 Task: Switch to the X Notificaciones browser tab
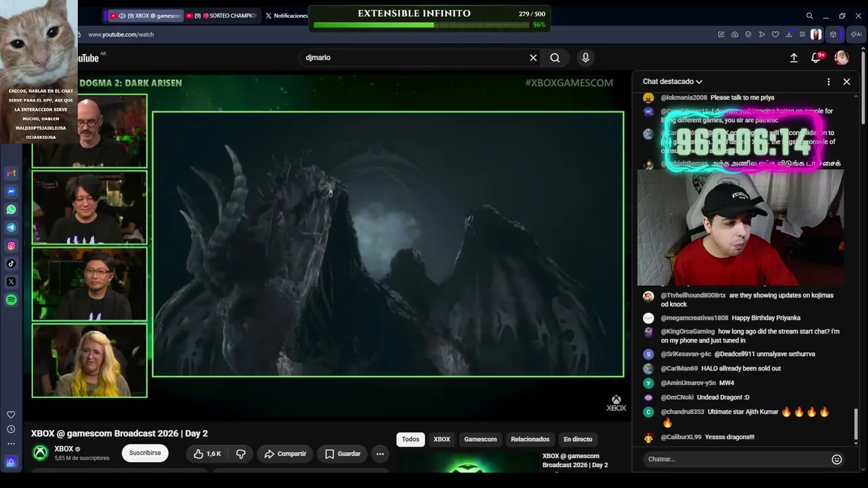click(286, 16)
